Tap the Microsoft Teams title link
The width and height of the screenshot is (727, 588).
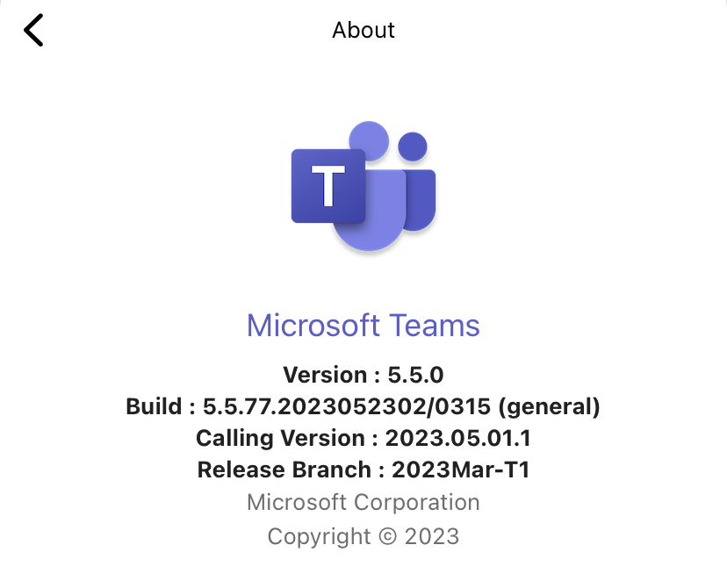pyautogui.click(x=363, y=325)
